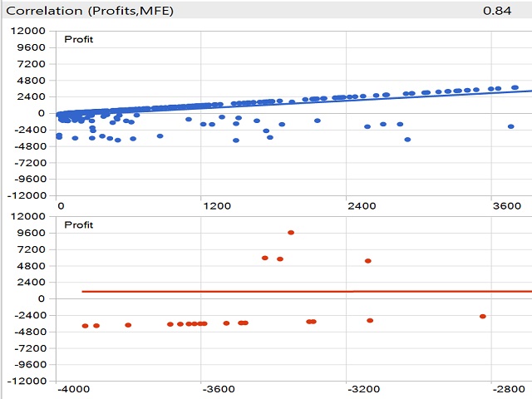Click the 0 x-axis label of upper chart
532x399 pixels.
[60, 205]
